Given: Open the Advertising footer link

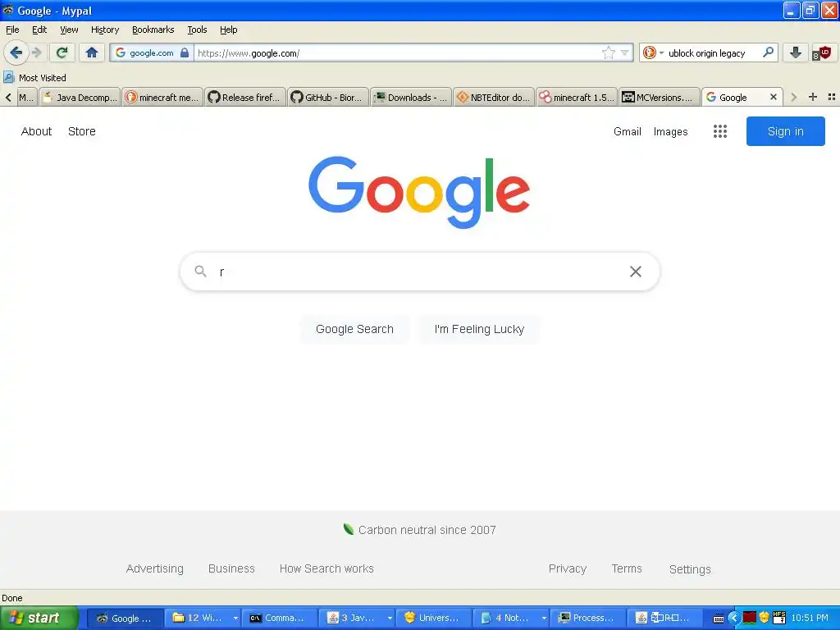Looking at the screenshot, I should [x=155, y=568].
